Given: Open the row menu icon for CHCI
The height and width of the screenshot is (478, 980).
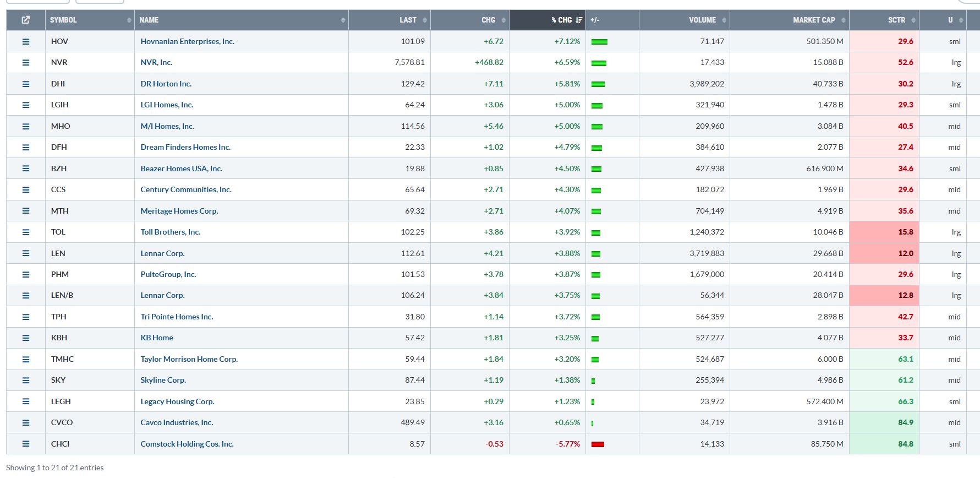Looking at the screenshot, I should [x=25, y=444].
